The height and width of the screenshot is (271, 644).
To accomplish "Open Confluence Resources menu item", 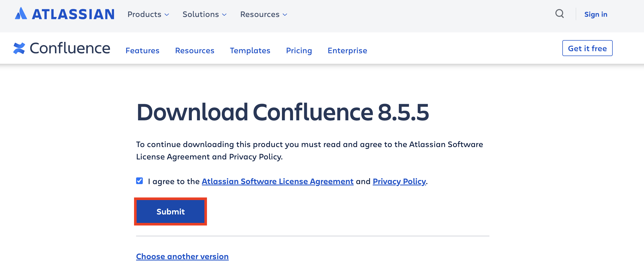I will click(x=195, y=50).
